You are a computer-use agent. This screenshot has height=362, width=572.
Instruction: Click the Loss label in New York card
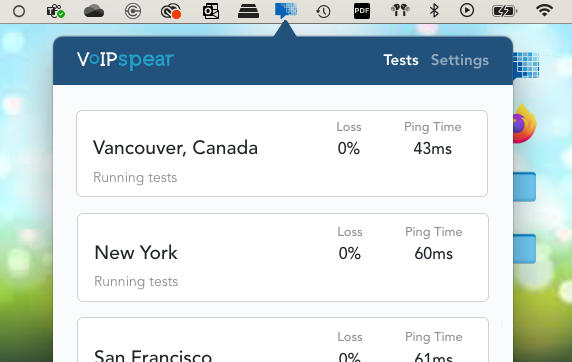pyautogui.click(x=350, y=232)
